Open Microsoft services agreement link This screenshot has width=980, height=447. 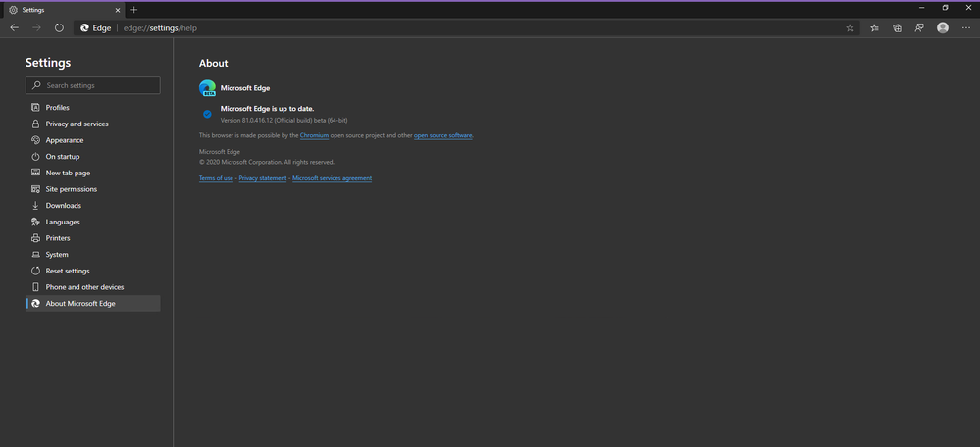pos(332,178)
